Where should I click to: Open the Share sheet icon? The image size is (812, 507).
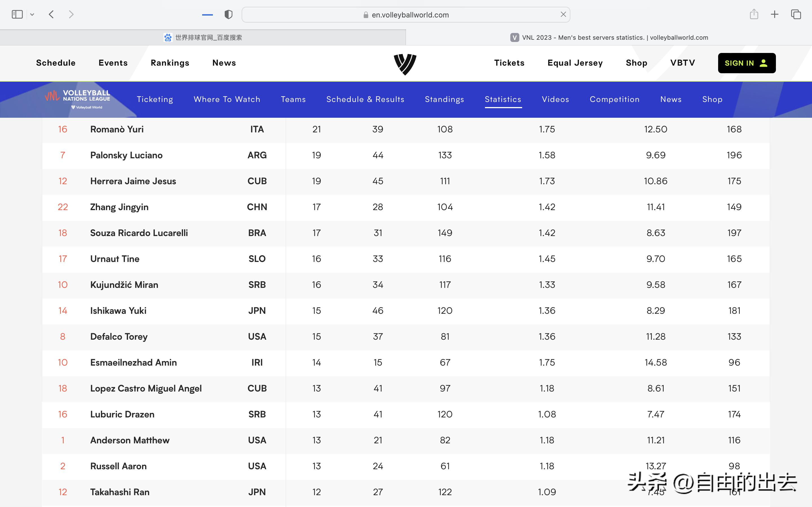[x=754, y=14]
